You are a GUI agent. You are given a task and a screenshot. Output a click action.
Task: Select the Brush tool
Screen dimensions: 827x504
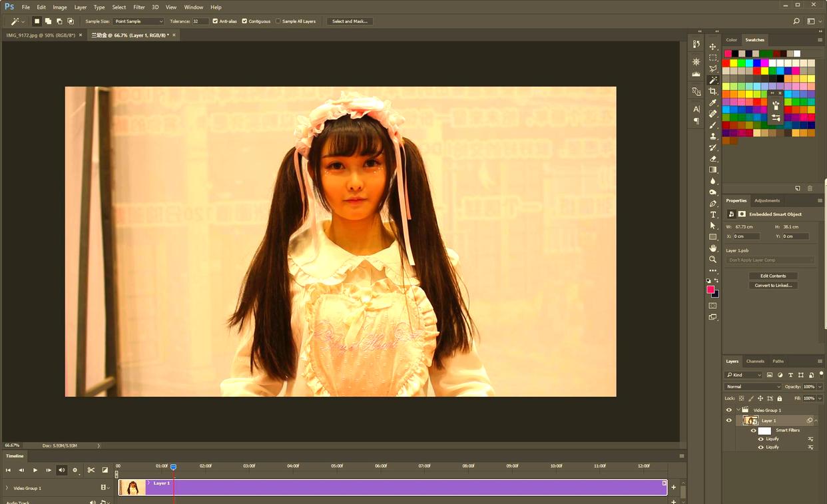[x=712, y=125]
